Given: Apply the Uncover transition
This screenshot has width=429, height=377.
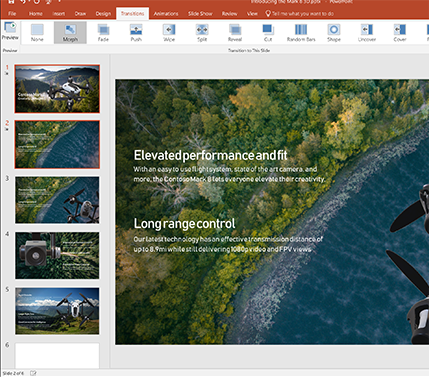Looking at the screenshot, I should 367,33.
